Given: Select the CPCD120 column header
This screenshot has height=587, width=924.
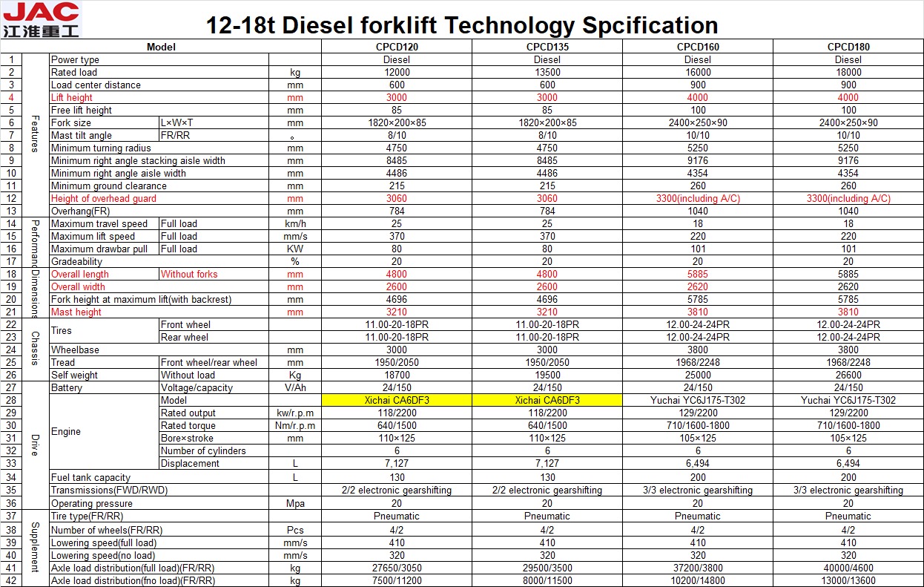Looking at the screenshot, I should tap(397, 47).
